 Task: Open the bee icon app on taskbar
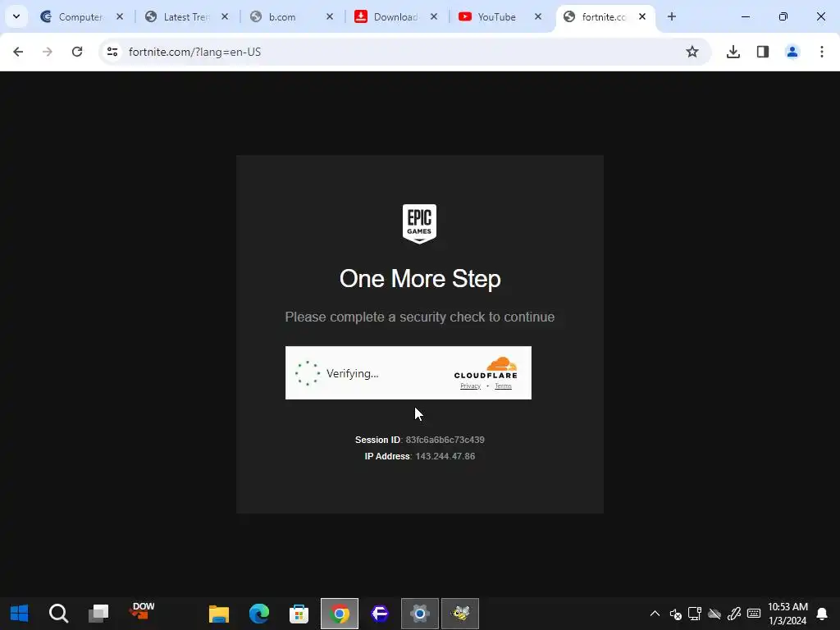(x=460, y=614)
